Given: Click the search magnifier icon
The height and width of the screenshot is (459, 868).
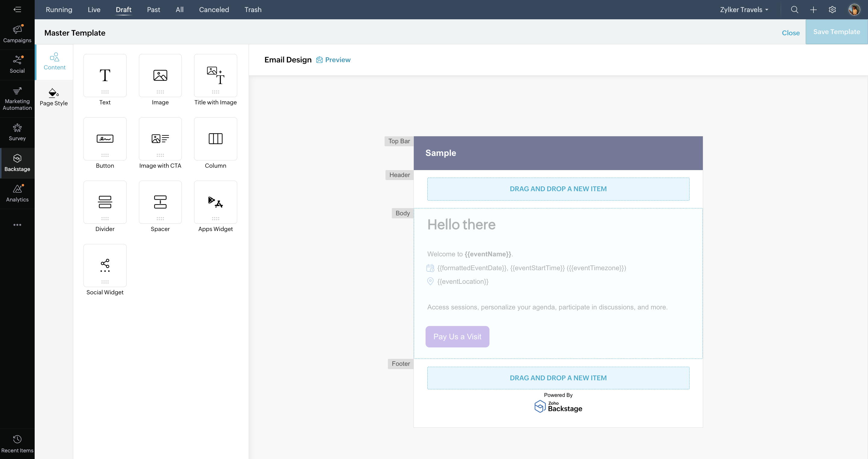Looking at the screenshot, I should pos(794,9).
